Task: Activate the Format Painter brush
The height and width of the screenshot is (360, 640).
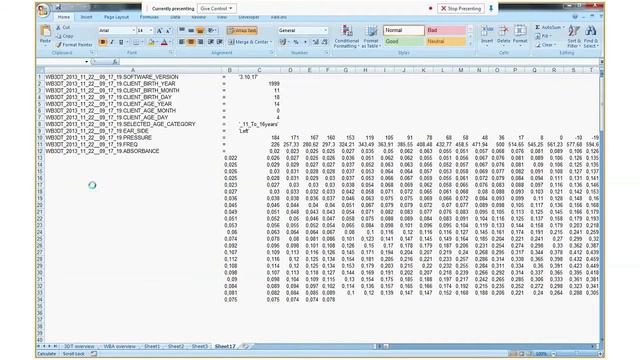Action: click(x=74, y=44)
